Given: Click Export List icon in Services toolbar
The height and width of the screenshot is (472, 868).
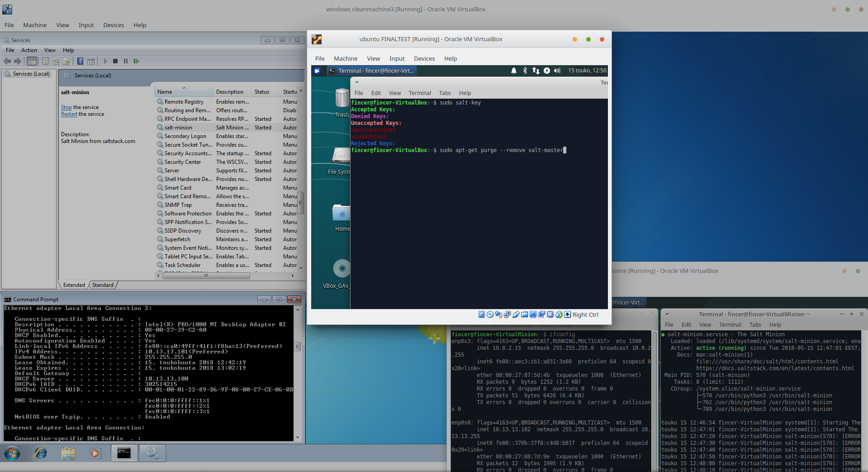Looking at the screenshot, I should pos(66,61).
